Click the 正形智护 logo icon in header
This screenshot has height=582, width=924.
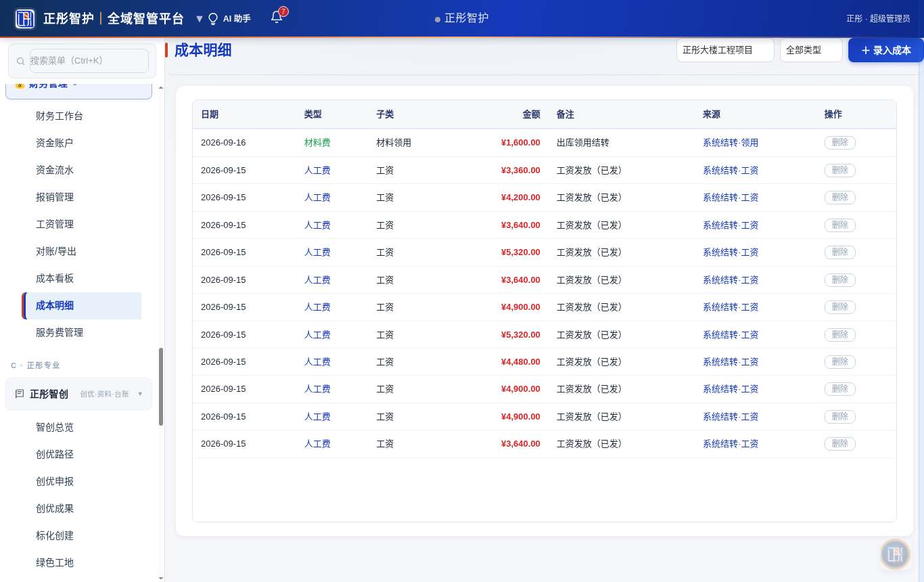pos(25,18)
